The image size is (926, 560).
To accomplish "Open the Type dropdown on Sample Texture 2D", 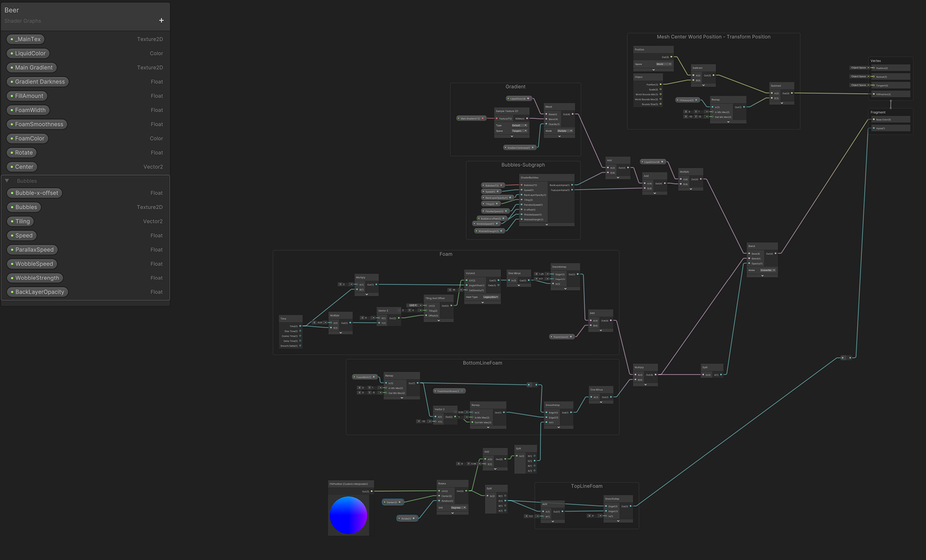I will [519, 125].
